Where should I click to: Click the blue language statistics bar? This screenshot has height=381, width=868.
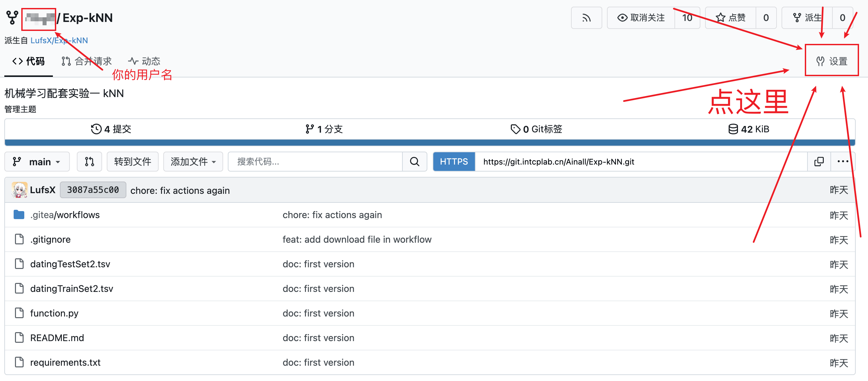[x=430, y=143]
